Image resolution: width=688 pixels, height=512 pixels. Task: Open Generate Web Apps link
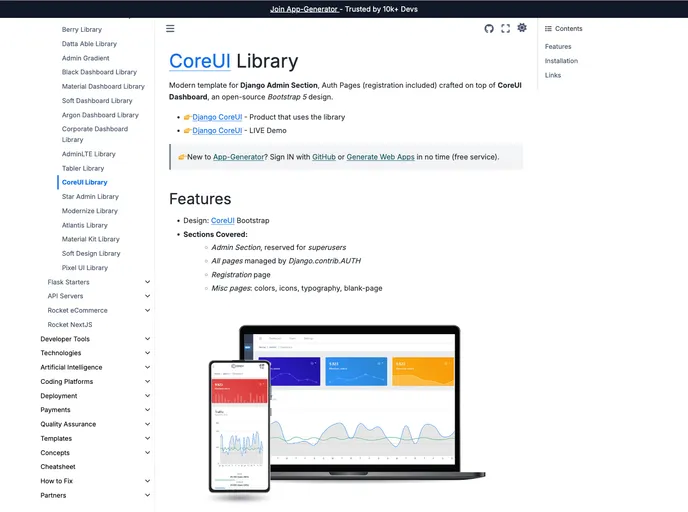pyautogui.click(x=380, y=157)
